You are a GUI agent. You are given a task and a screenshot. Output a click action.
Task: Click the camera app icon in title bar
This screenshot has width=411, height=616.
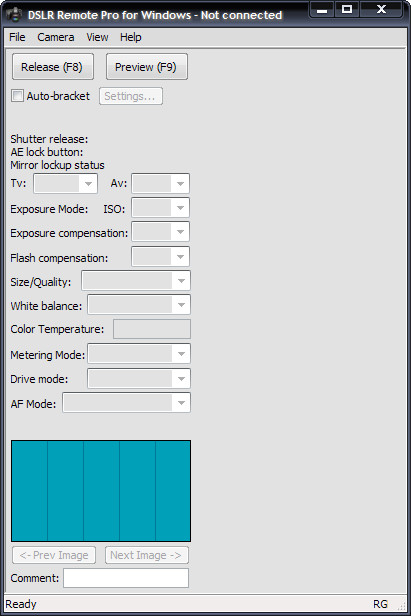pos(14,15)
